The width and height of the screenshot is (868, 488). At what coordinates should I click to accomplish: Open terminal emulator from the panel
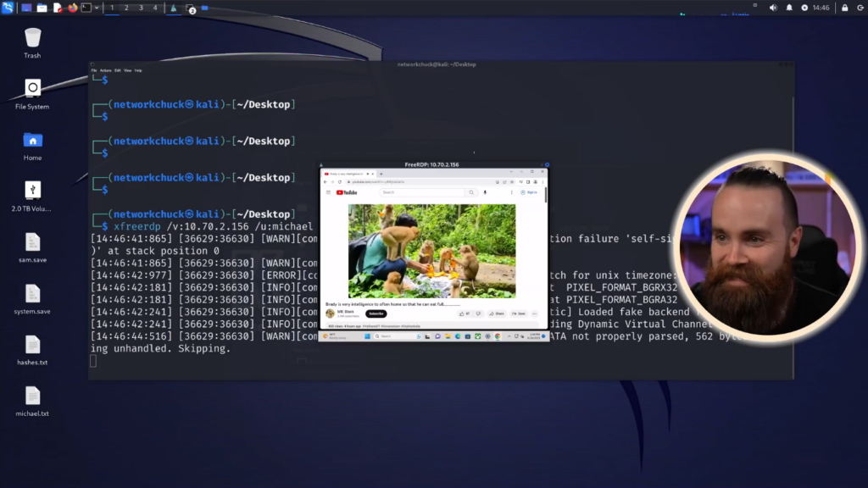86,8
